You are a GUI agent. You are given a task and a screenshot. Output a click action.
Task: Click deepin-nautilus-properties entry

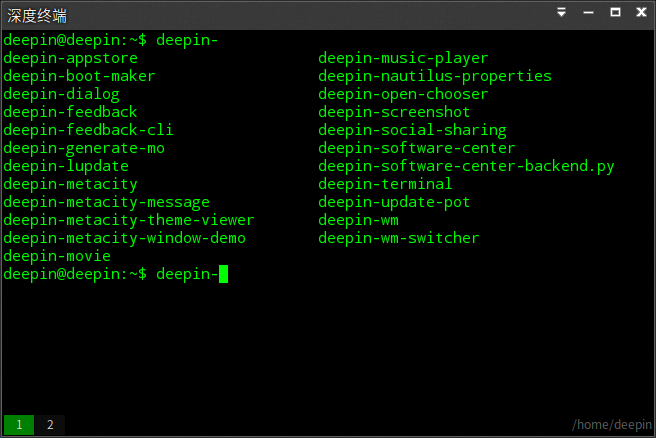[435, 76]
